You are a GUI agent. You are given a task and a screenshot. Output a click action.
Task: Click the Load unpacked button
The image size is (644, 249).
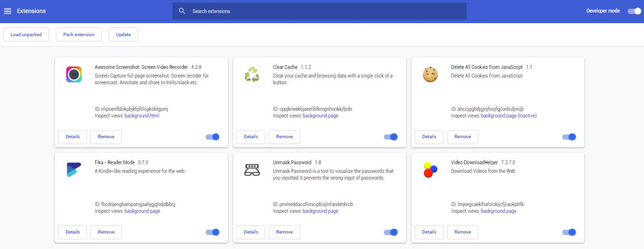pyautogui.click(x=26, y=35)
